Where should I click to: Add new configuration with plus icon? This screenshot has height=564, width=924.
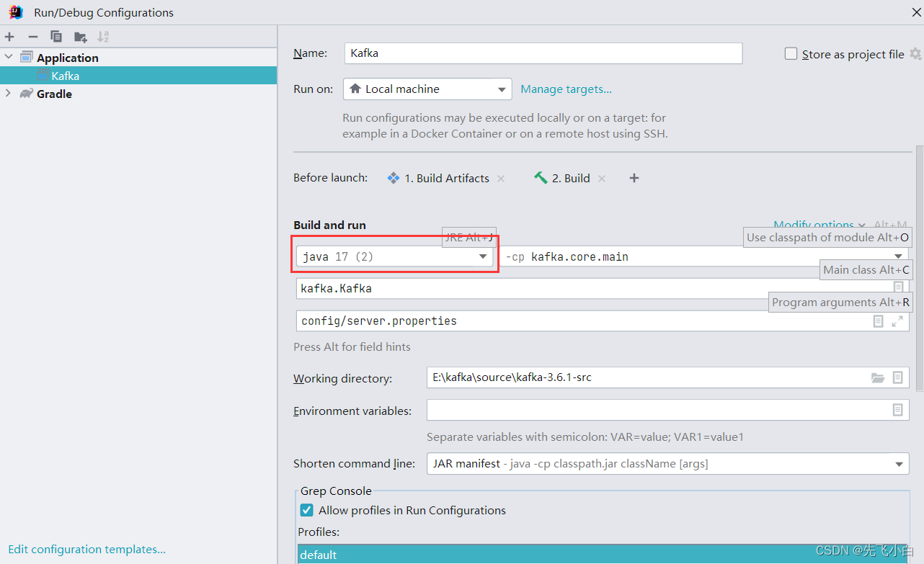(x=9, y=37)
